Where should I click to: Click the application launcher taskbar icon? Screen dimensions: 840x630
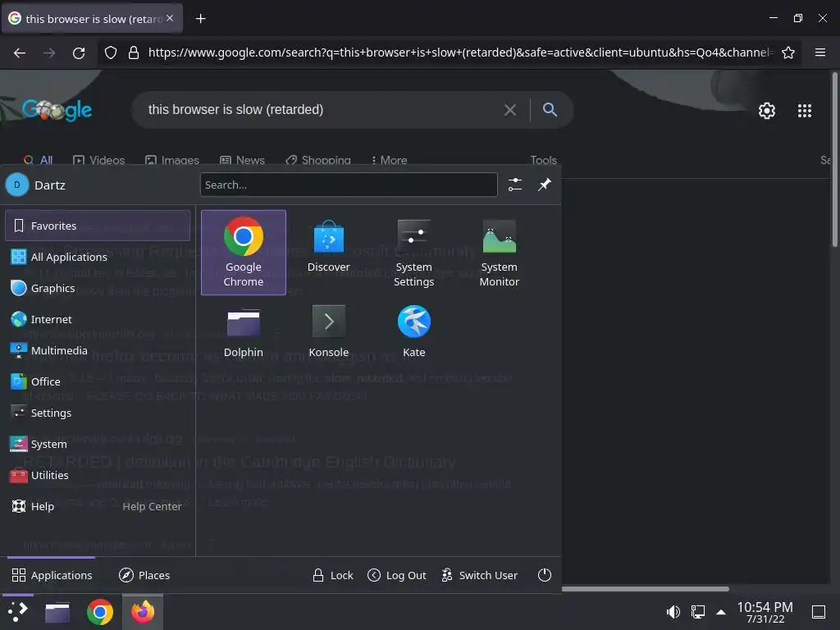(x=18, y=612)
